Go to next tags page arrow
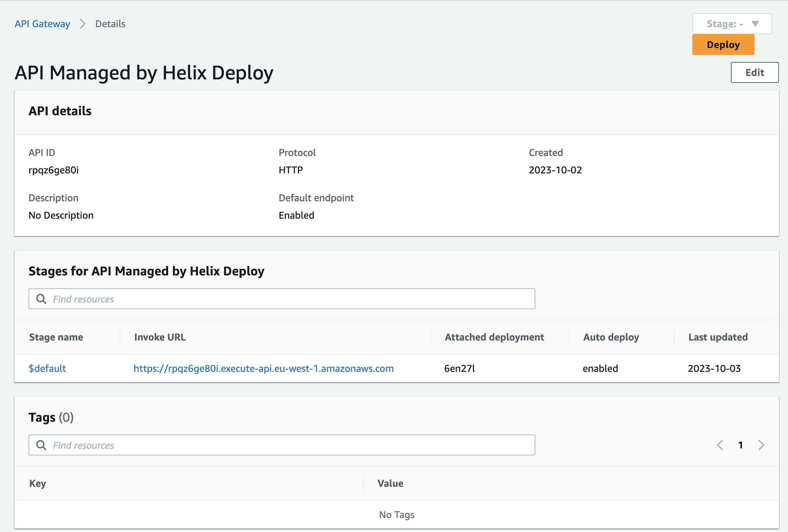 pos(761,445)
